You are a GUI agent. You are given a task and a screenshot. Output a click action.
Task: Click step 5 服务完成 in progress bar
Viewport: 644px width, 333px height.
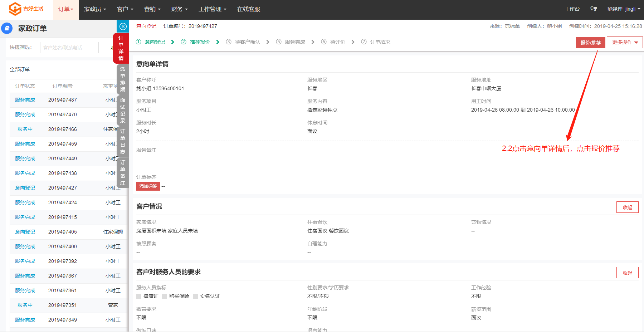291,42
